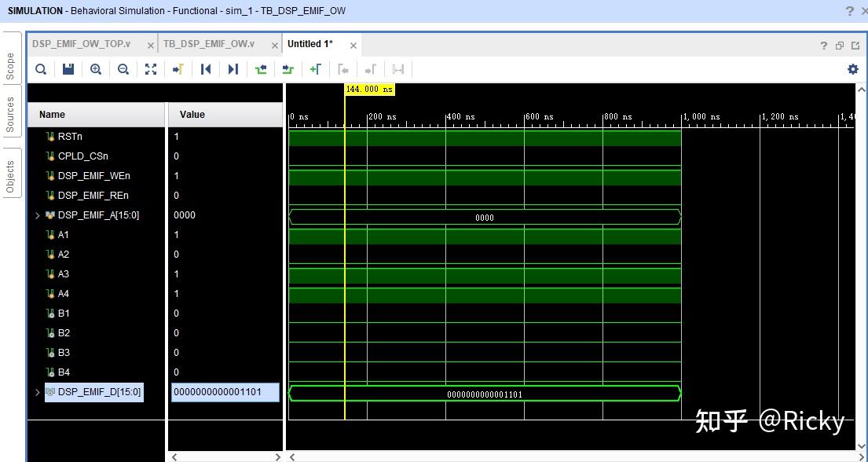Open the Objects side panel
Screen dimensions: 868x462
click(10, 167)
